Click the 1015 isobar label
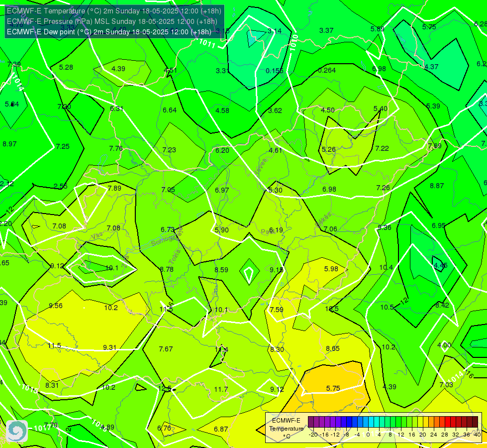 point(30,389)
